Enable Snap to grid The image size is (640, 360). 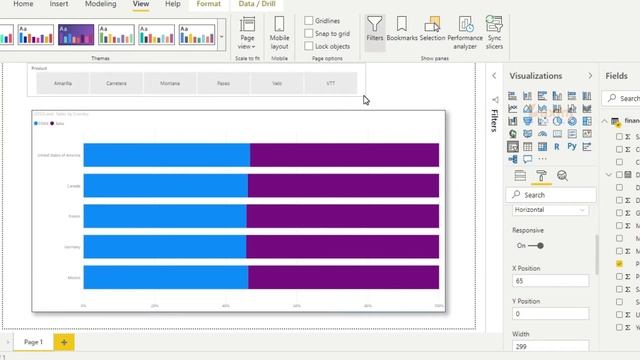[309, 33]
